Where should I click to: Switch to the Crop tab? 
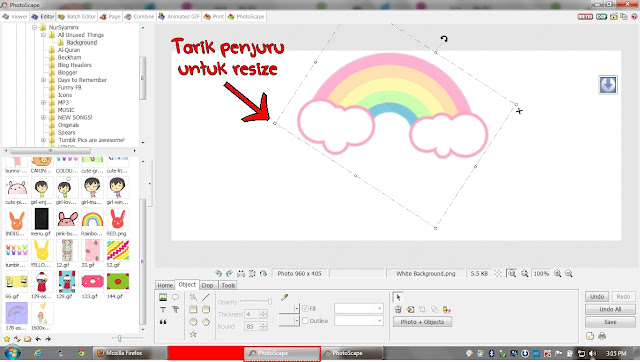tap(207, 285)
